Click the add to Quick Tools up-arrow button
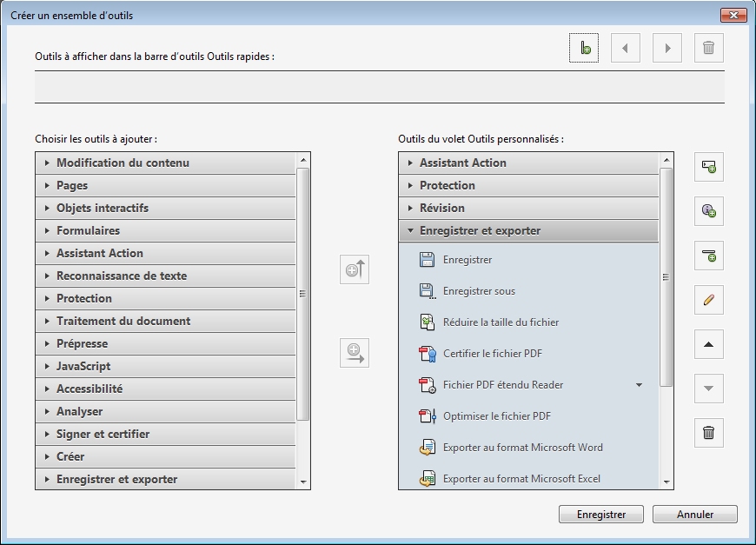The width and height of the screenshot is (756, 545). point(355,269)
